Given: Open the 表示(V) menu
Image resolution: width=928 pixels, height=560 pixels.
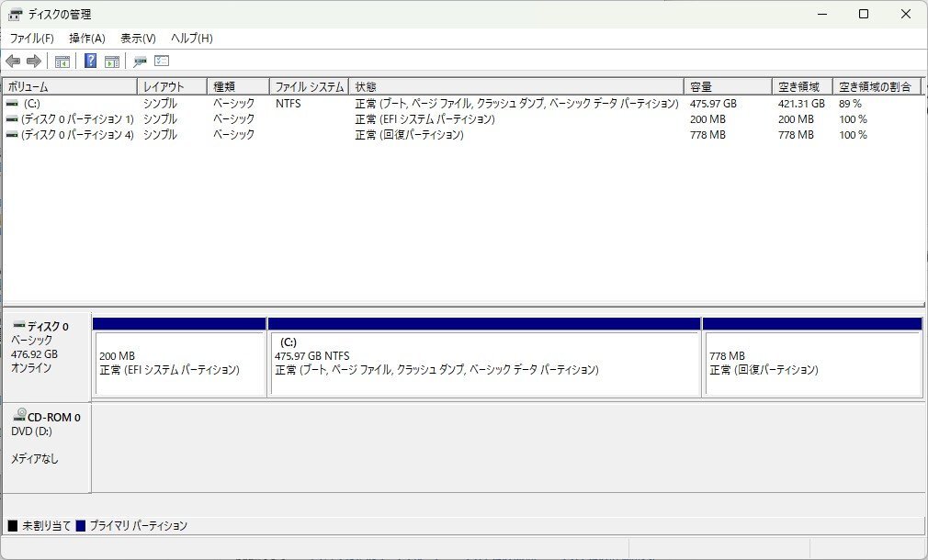Looking at the screenshot, I should click(136, 38).
